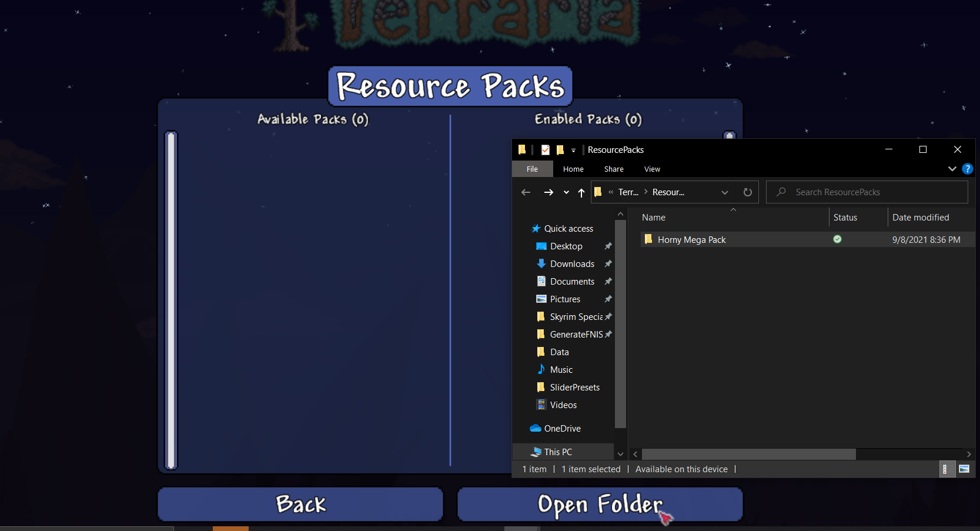
Task: Click the folder system icon in title bar
Action: 522,150
